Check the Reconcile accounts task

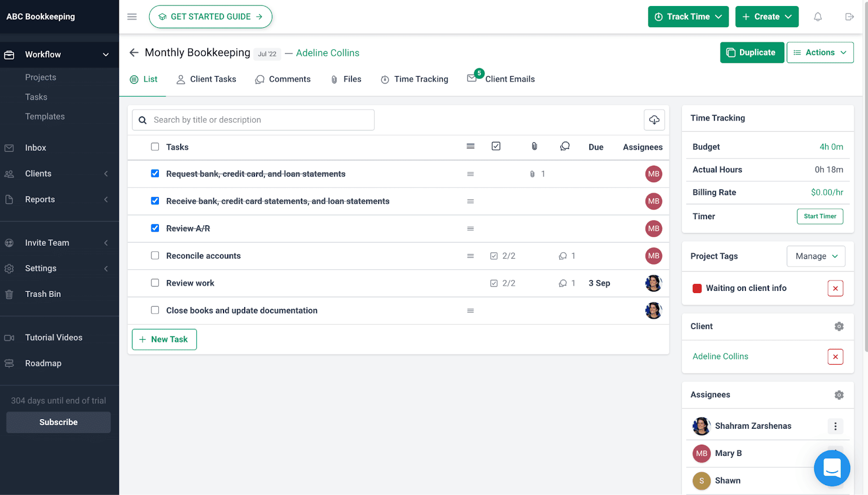click(x=155, y=256)
